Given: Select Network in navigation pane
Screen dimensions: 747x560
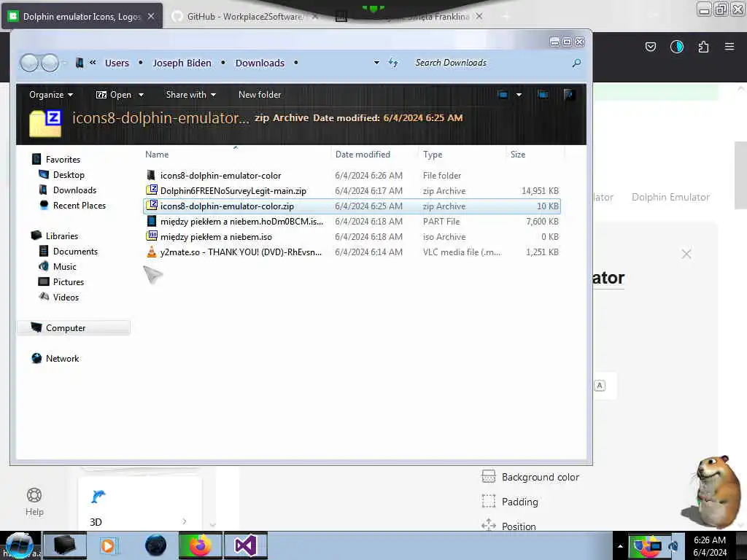Looking at the screenshot, I should click(x=63, y=358).
